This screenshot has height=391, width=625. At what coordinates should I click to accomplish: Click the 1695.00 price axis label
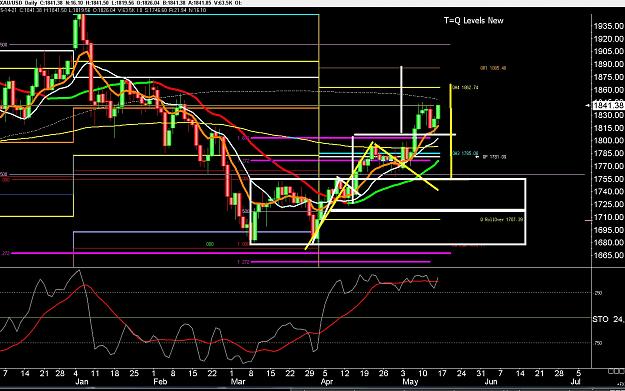609,230
